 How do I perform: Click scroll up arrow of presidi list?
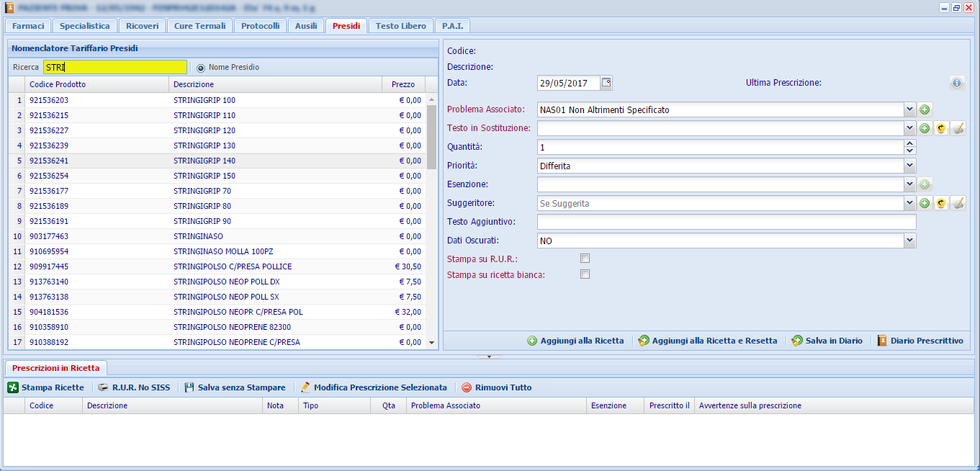432,99
